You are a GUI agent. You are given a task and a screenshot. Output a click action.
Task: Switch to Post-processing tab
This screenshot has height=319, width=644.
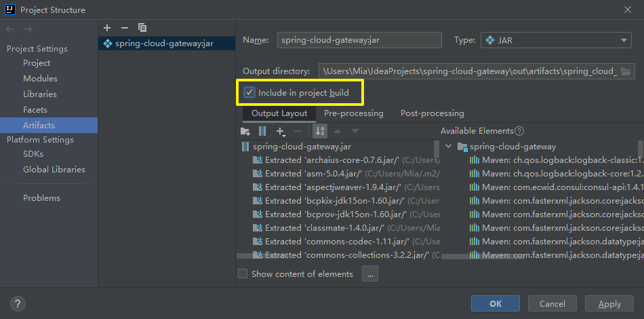[x=432, y=113]
